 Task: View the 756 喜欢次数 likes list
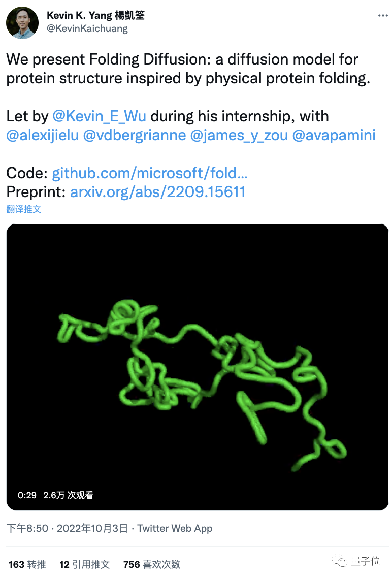click(x=151, y=564)
